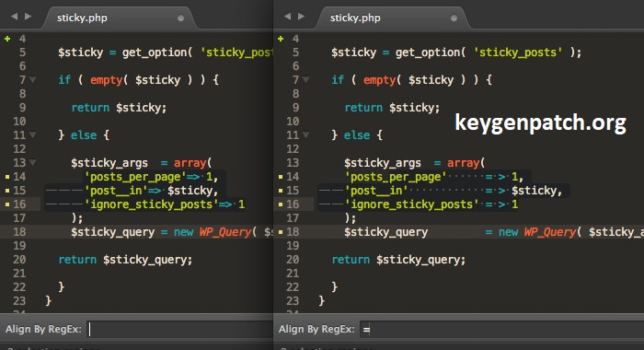Viewport: 644px width, 350px height.
Task: Click the unsaved dot on the right sticky.php tab
Action: click(454, 18)
